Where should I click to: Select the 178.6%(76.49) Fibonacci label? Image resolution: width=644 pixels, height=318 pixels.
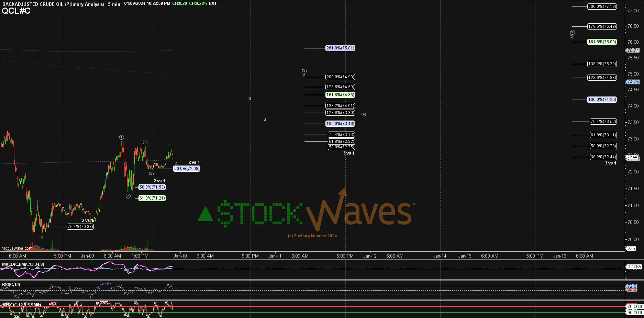click(x=602, y=26)
